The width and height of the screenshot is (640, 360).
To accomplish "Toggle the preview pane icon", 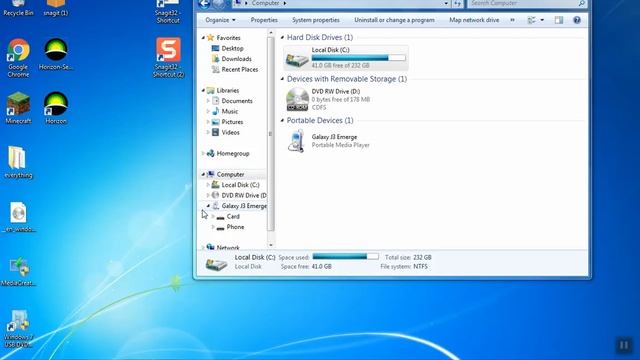I will (559, 20).
